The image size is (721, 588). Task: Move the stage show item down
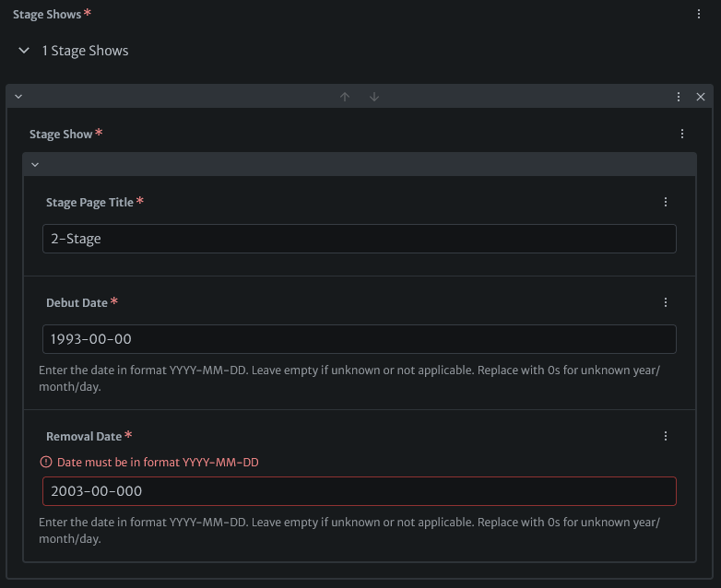(x=374, y=97)
